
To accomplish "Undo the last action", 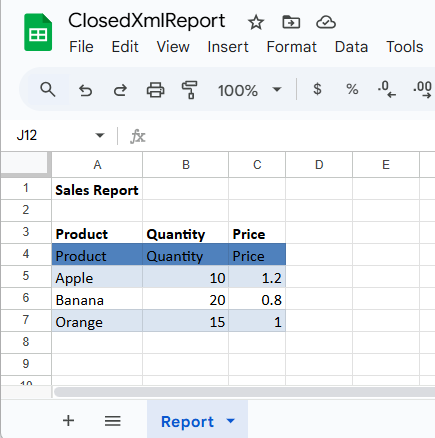I will [x=85, y=90].
